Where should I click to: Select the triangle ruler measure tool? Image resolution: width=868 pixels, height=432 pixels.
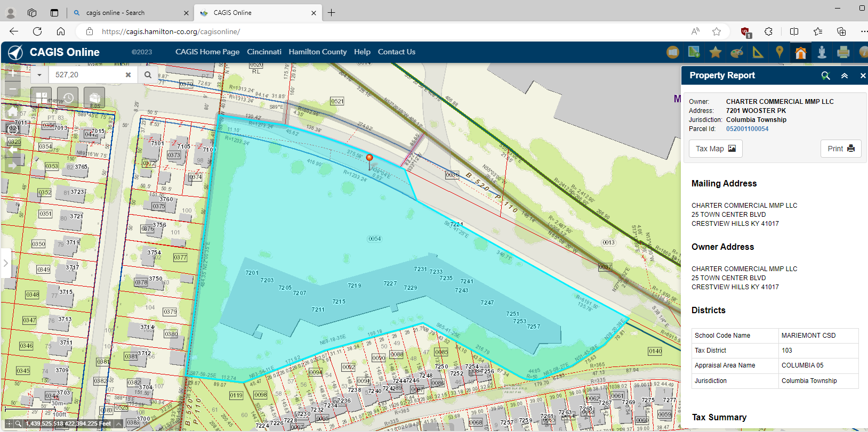point(758,52)
